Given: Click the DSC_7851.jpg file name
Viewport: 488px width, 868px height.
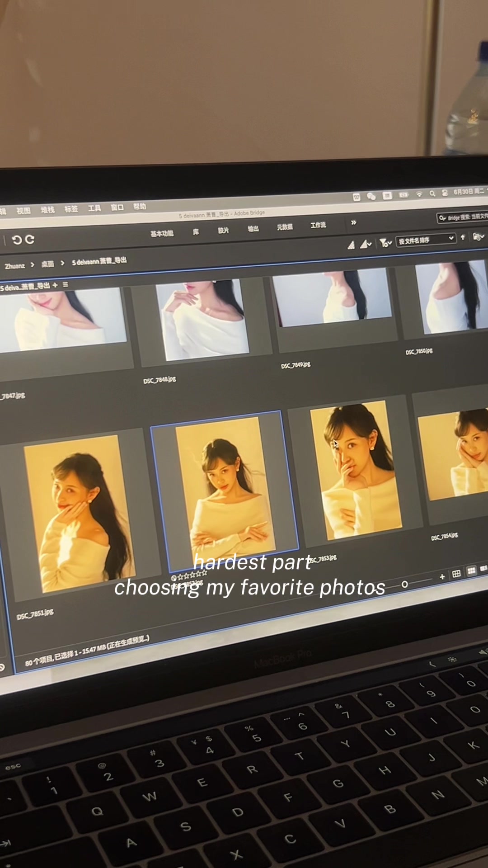Looking at the screenshot, I should click(x=35, y=615).
